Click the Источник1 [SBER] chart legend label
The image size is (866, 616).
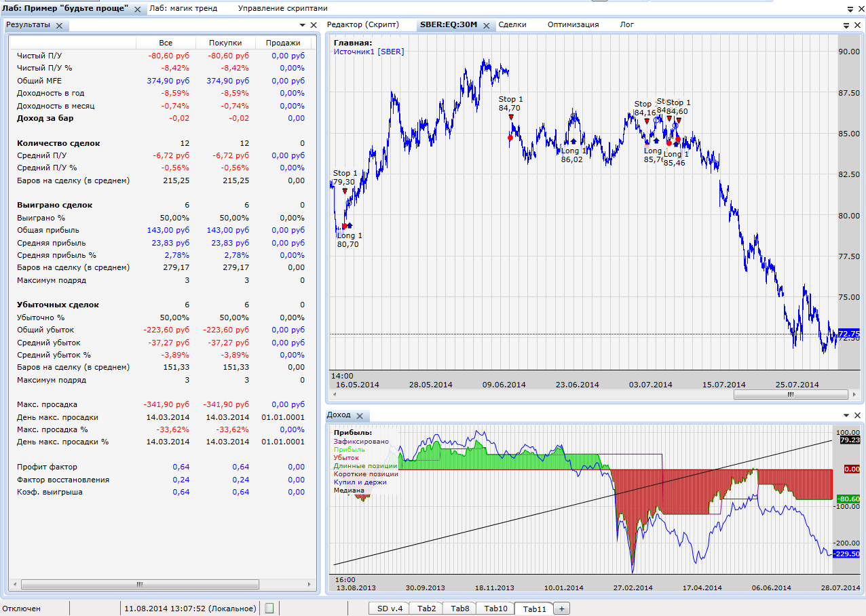point(369,52)
